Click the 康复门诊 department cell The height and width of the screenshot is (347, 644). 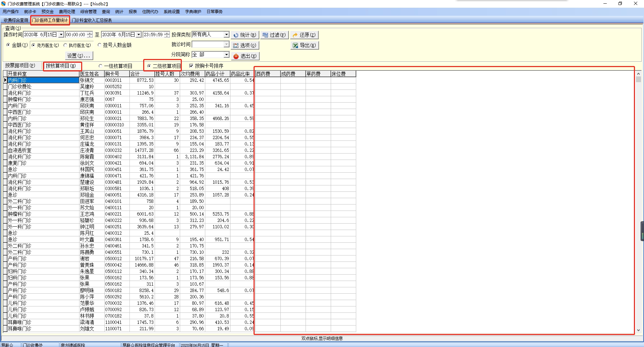43,163
